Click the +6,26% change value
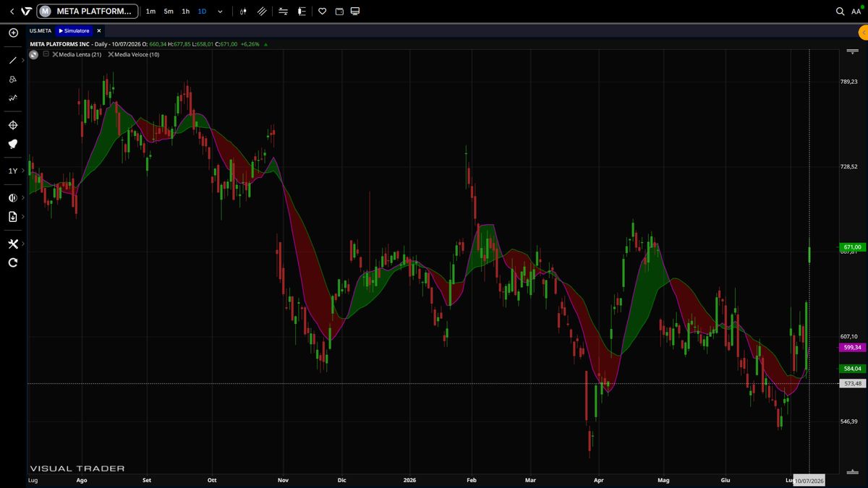Screen dimensions: 868x488 tap(251, 44)
